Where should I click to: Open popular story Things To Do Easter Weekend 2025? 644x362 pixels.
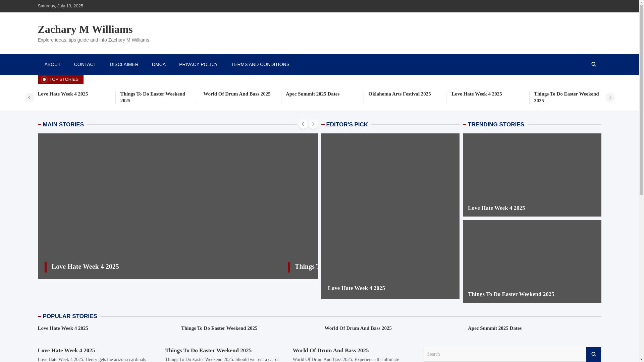219,328
